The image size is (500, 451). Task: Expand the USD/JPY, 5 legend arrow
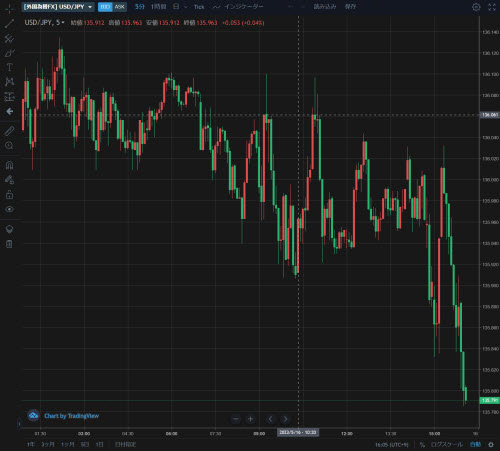pos(63,23)
